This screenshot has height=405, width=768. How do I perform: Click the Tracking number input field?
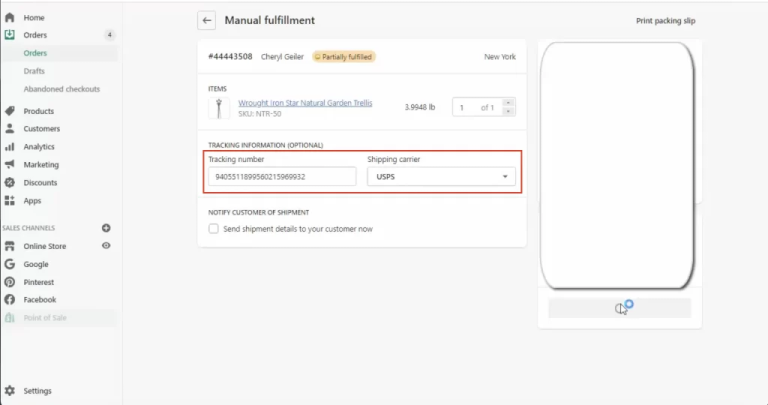(282, 177)
